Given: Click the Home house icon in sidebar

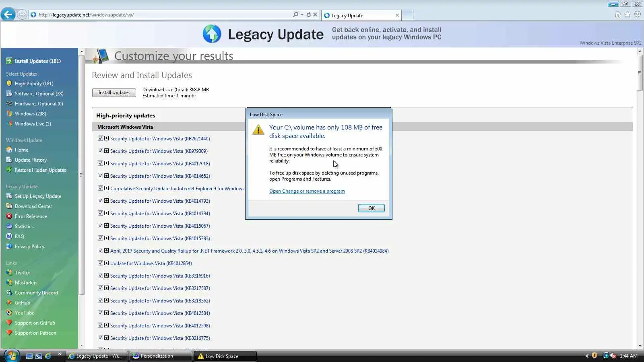Looking at the screenshot, I should click(9, 150).
